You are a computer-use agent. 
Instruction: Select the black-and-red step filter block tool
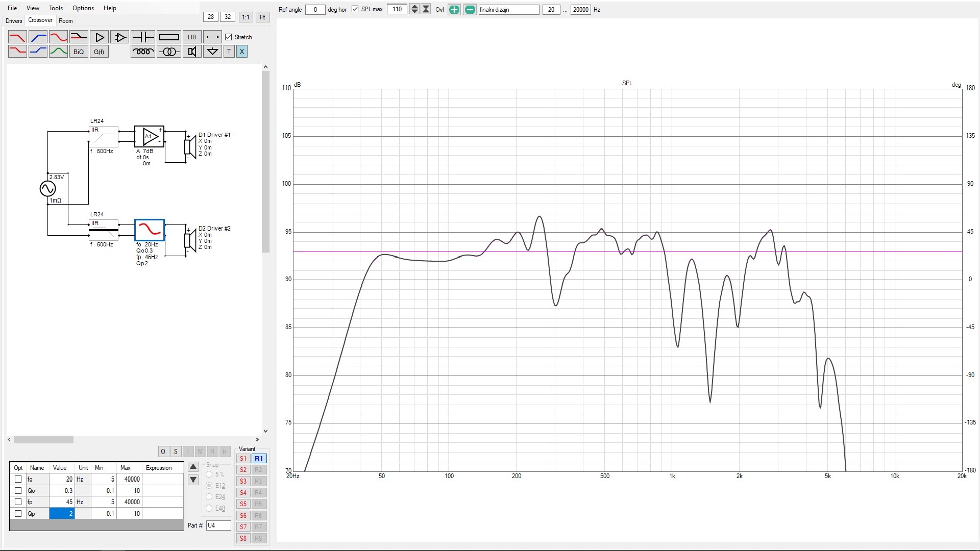(x=79, y=37)
